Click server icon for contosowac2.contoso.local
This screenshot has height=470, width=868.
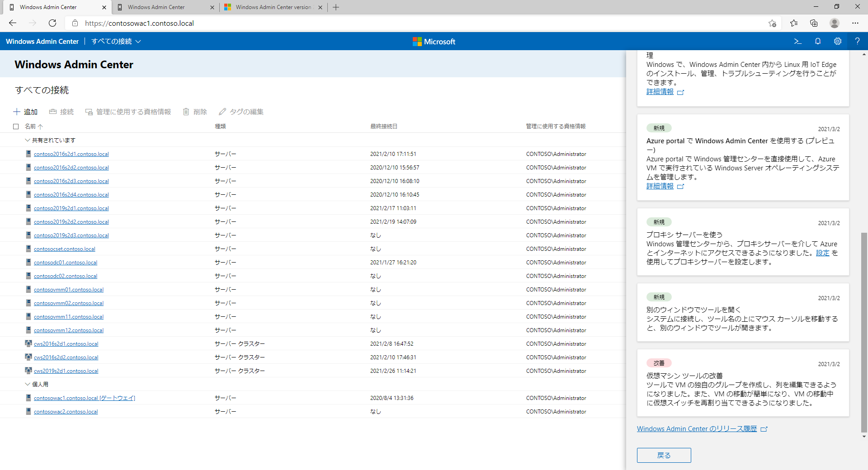click(x=28, y=411)
